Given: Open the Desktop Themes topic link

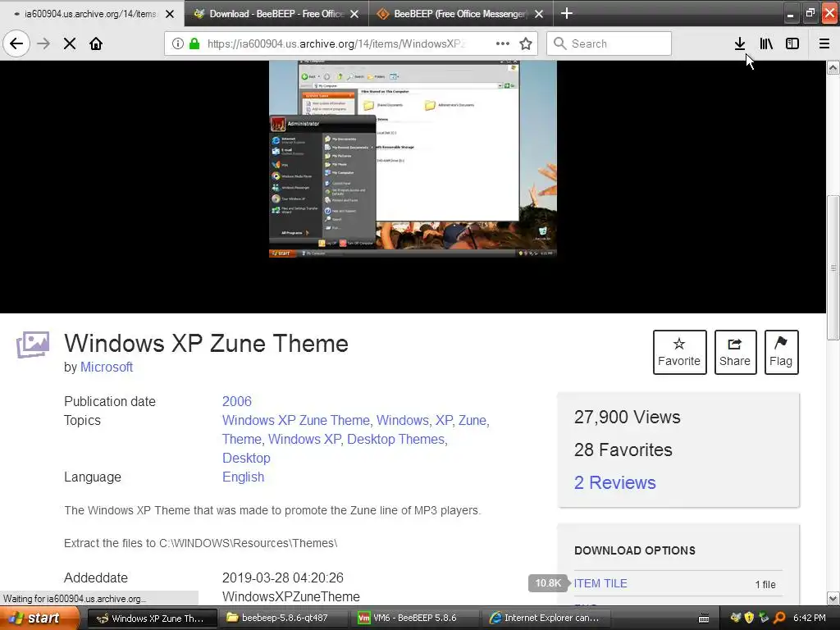Looking at the screenshot, I should [x=396, y=439].
